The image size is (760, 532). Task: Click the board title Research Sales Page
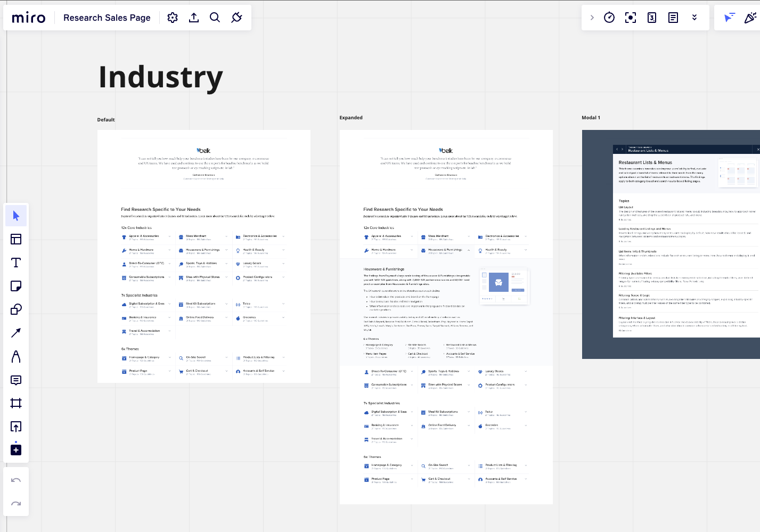(x=107, y=18)
